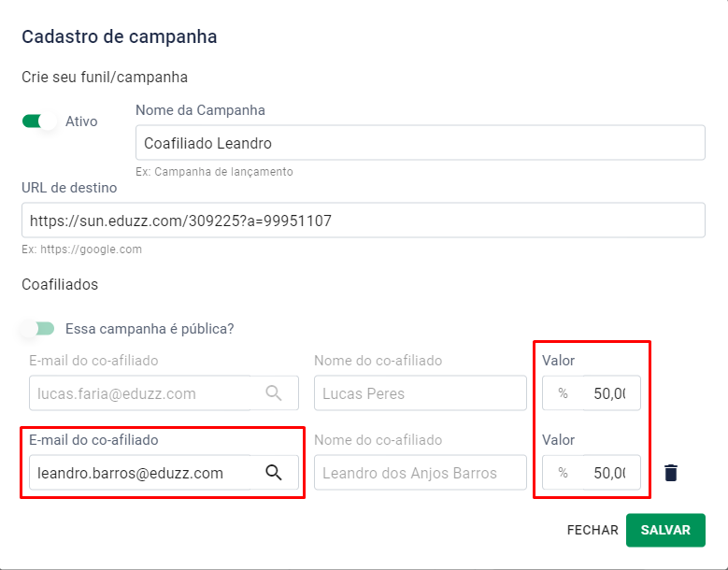Click the URL de destino input

(363, 221)
